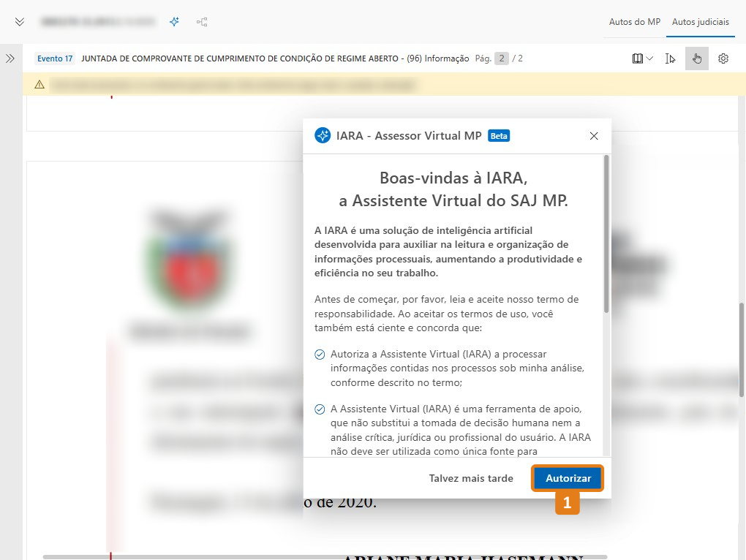
Task: Expand the double-chevron sidebar panel
Action: (10, 58)
